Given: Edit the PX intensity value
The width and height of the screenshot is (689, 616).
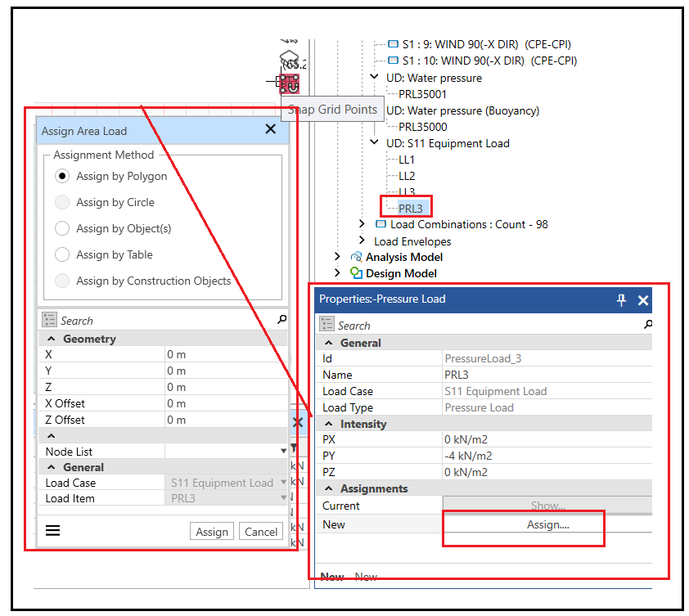Looking at the screenshot, I should tap(547, 439).
